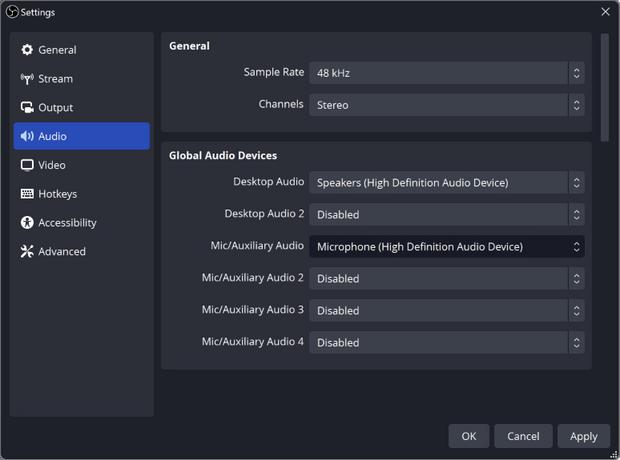Click the OK button

point(469,436)
